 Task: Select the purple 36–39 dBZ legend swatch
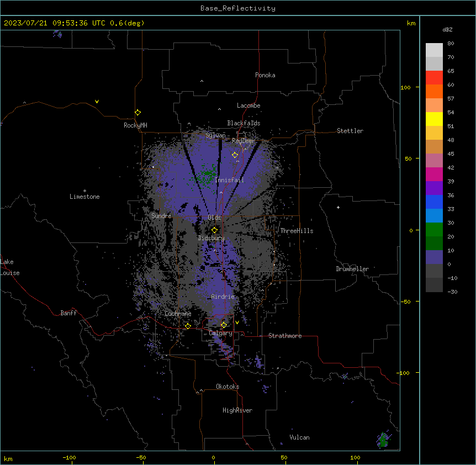pyautogui.click(x=434, y=188)
